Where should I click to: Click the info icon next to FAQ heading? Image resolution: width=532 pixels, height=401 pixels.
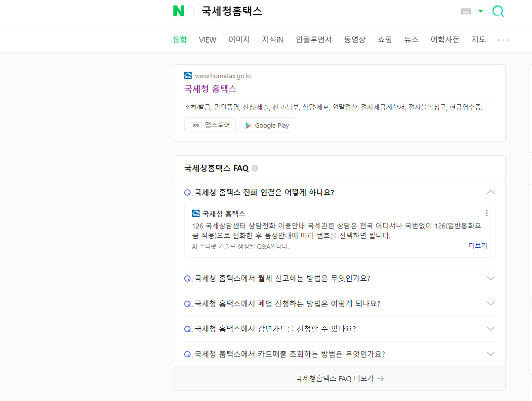(x=255, y=168)
